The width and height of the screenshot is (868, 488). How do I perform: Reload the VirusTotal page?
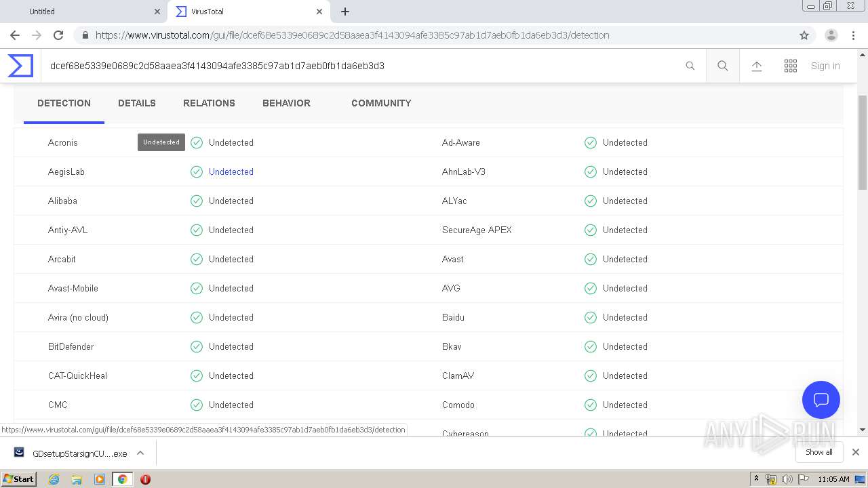coord(58,35)
